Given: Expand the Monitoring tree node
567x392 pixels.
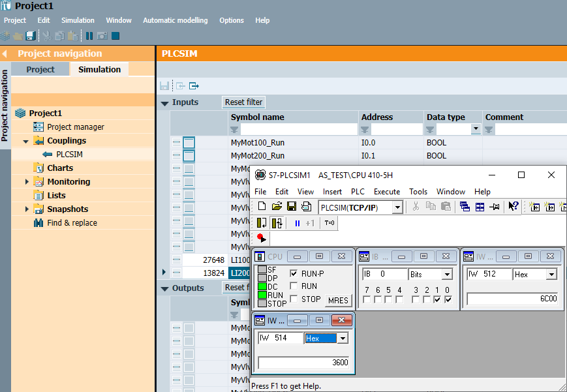Looking at the screenshot, I should [27, 182].
